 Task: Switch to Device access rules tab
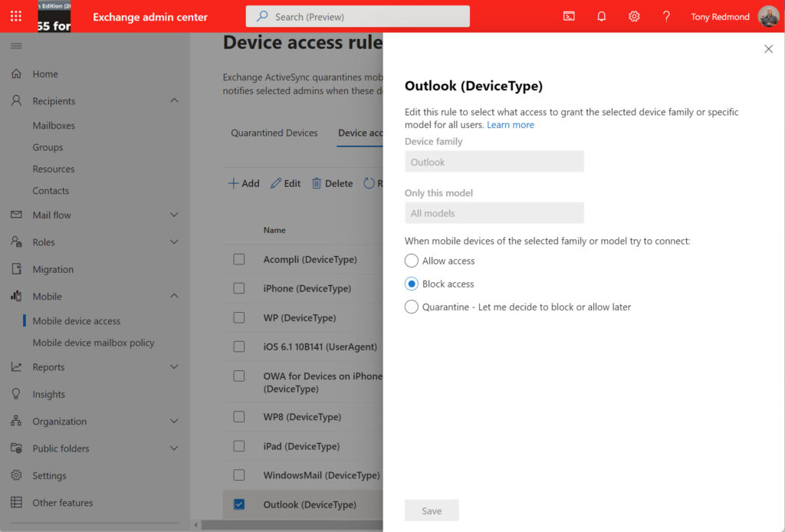pyautogui.click(x=360, y=133)
